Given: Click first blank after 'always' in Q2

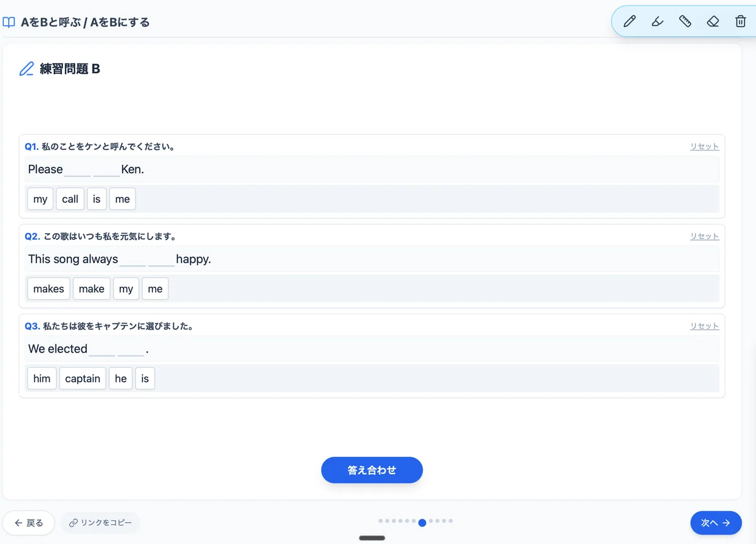Looking at the screenshot, I should [x=132, y=260].
